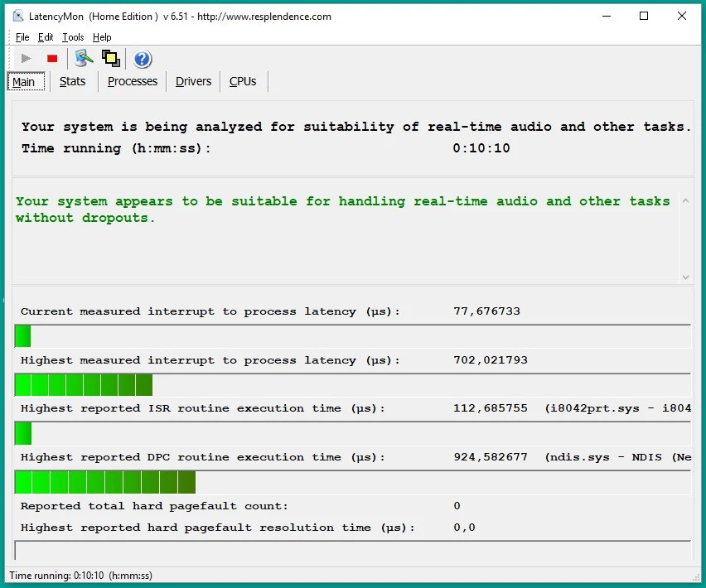Maximize the LatencyMon window

(644, 16)
